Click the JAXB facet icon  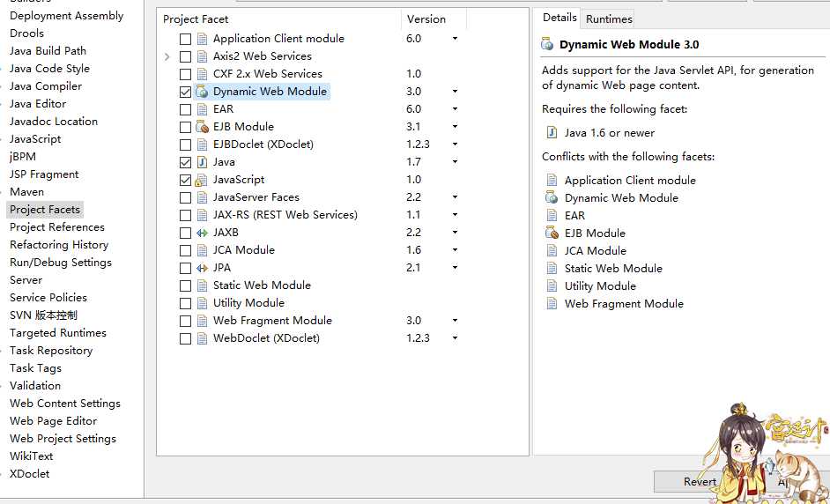click(203, 233)
